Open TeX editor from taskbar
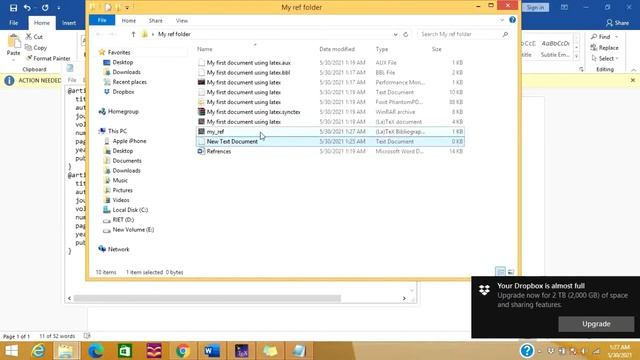640x360 pixels. pyautogui.click(x=241, y=351)
